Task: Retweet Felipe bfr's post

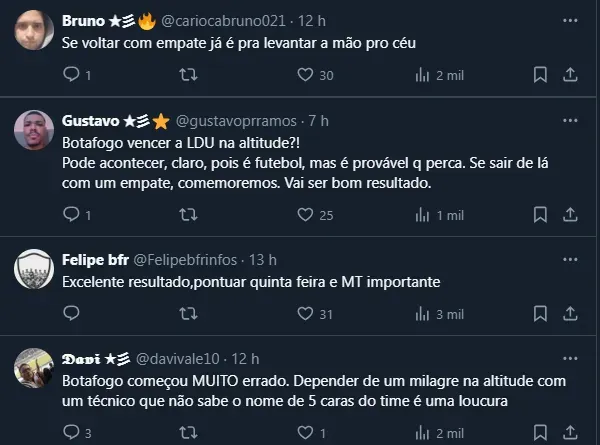Action: pyautogui.click(x=186, y=314)
